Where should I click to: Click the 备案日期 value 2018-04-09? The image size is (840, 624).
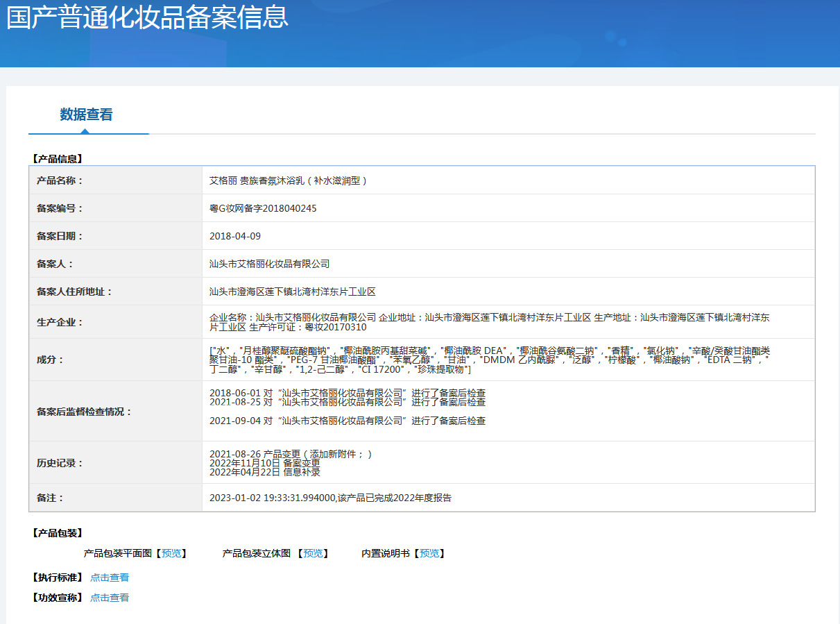point(235,236)
